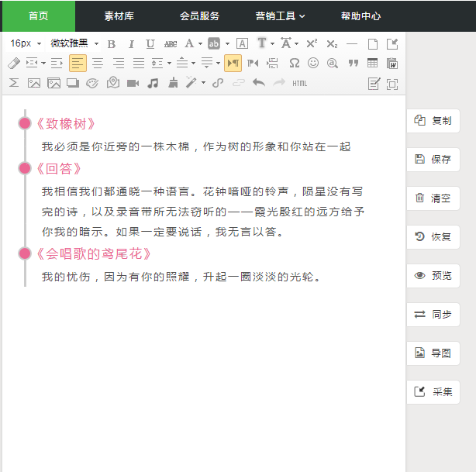Click the redo arrow icon
Screen dimensions: 476x472
279,83
